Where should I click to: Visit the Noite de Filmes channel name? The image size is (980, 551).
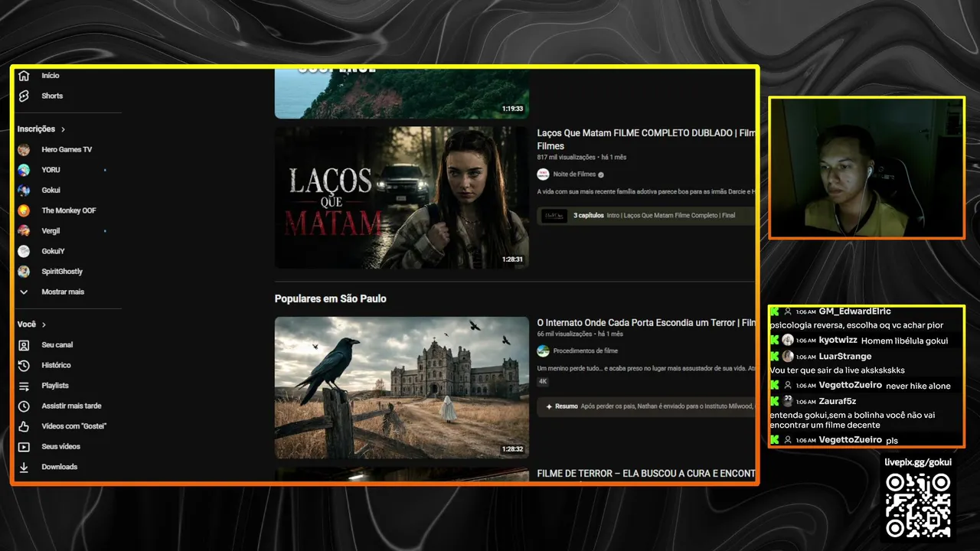click(574, 174)
